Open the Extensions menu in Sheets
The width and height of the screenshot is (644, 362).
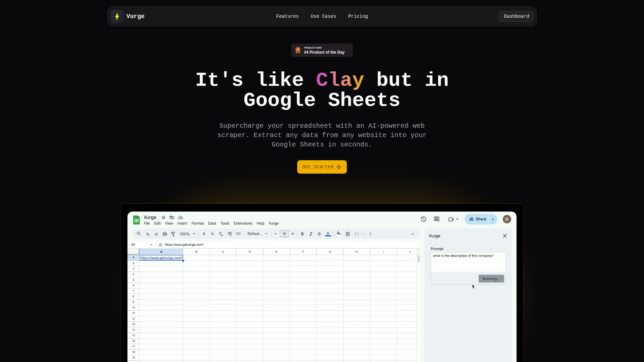coord(243,224)
